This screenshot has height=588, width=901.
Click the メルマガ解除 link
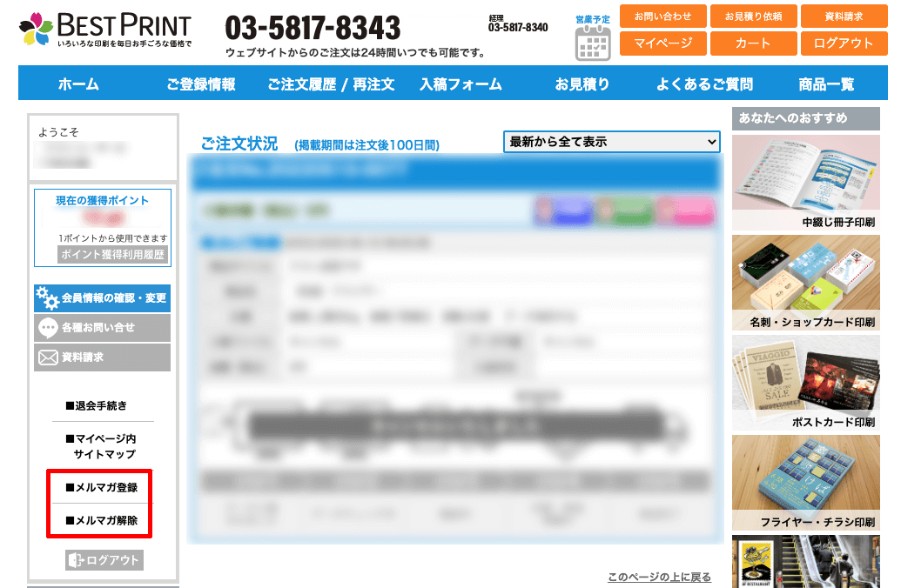coord(102,521)
